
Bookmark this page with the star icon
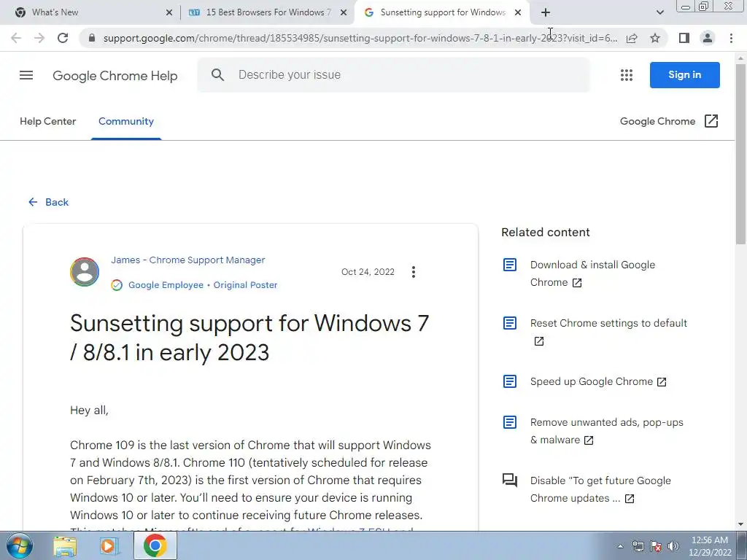point(655,38)
